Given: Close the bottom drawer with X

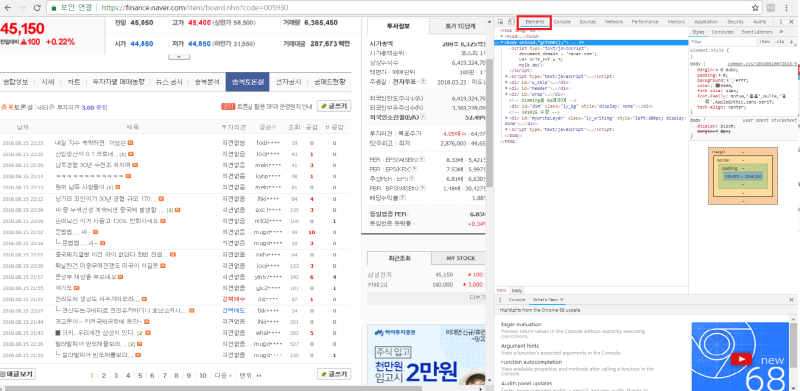Looking at the screenshot, I should (x=791, y=300).
